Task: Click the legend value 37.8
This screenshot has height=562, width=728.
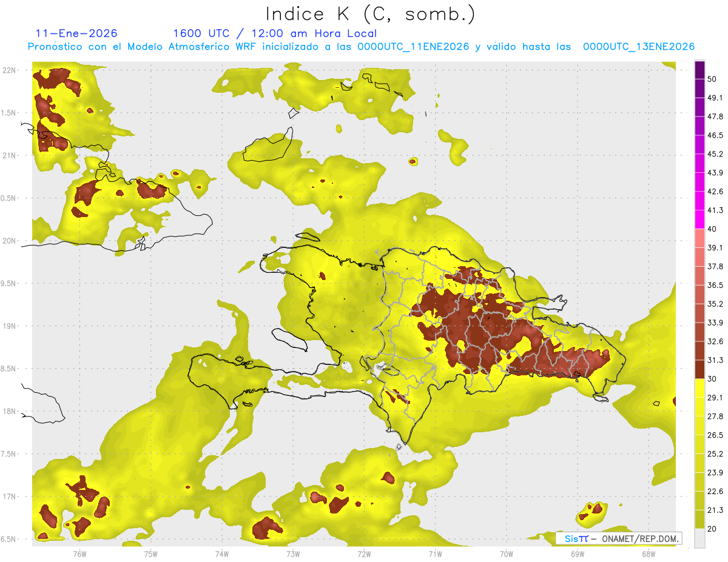Action: [716, 266]
